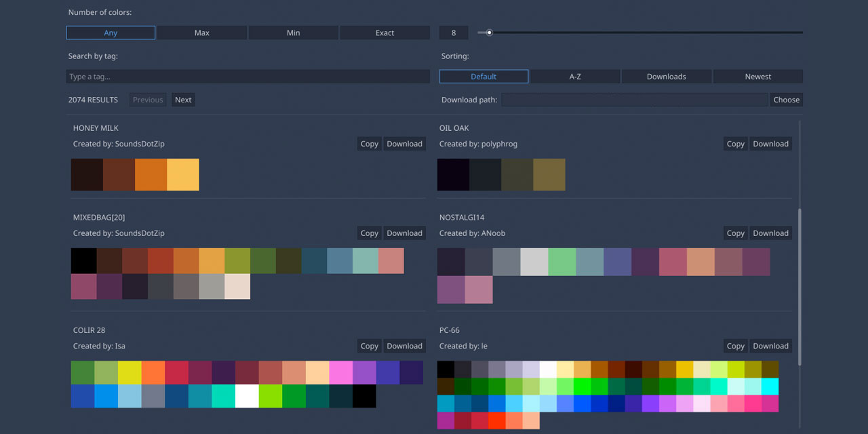Viewport: 868px width, 434px height.
Task: Copy the OIL OAK palette
Action: point(736,144)
